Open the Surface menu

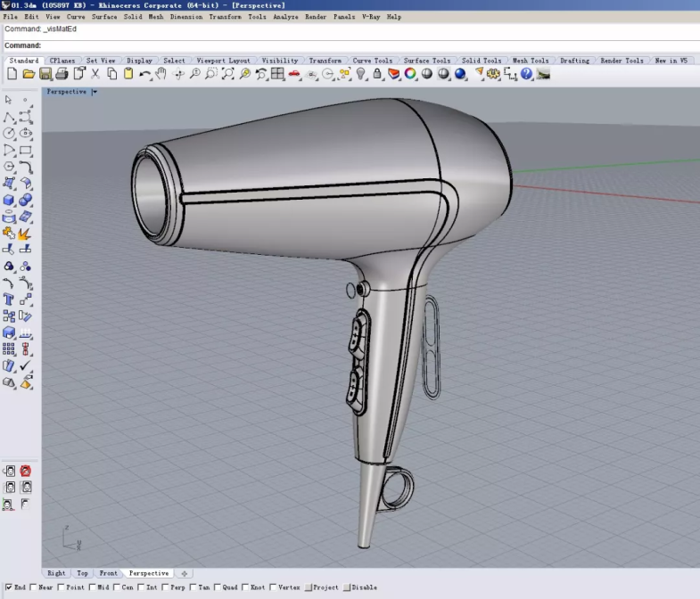point(104,17)
